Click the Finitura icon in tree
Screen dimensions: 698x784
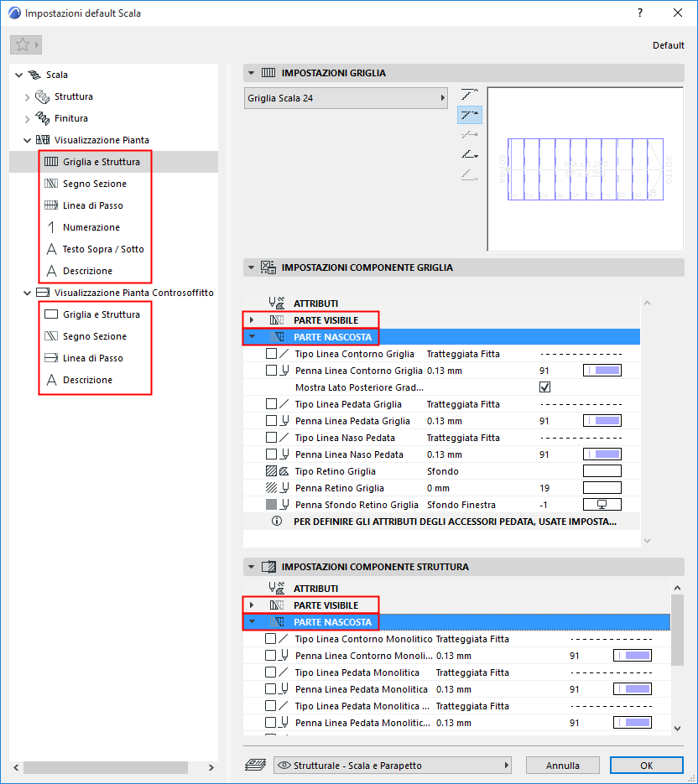click(x=43, y=118)
